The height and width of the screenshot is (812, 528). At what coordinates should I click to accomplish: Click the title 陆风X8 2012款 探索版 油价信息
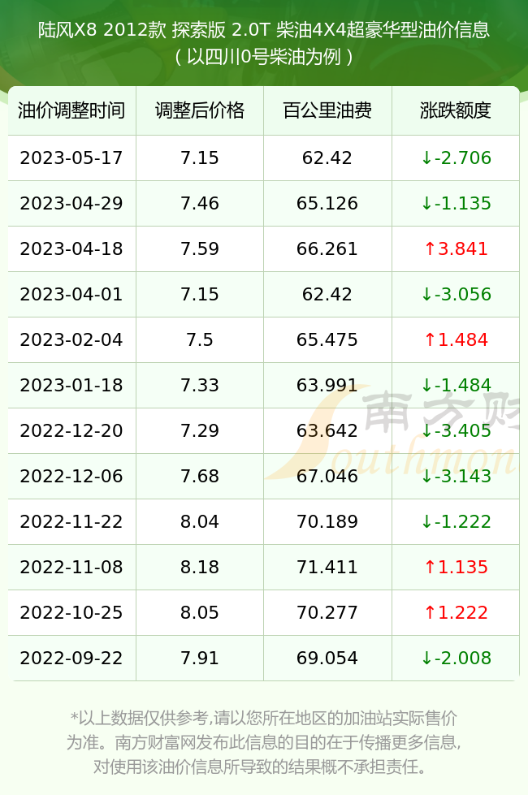[264, 30]
